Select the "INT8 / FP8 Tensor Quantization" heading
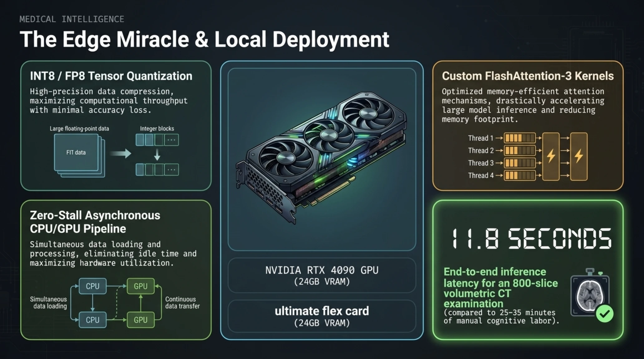Image resolution: width=644 pixels, height=359 pixels. [111, 76]
